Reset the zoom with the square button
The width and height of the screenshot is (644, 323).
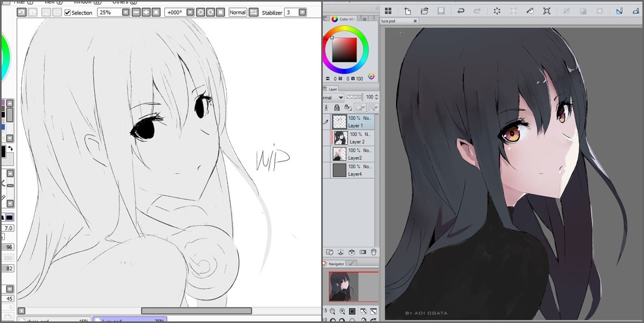[156, 12]
